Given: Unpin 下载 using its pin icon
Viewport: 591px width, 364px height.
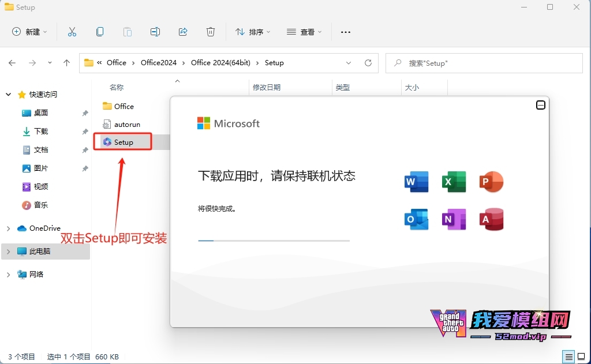Looking at the screenshot, I should 85,132.
